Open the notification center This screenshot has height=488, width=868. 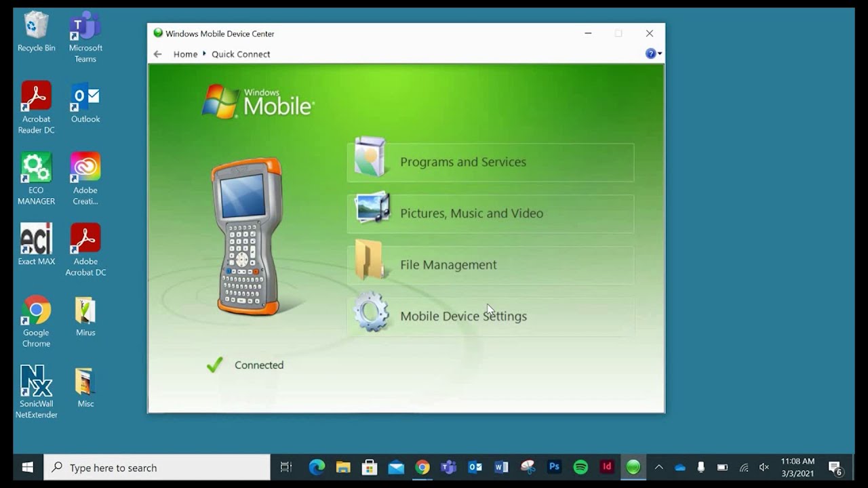(835, 467)
